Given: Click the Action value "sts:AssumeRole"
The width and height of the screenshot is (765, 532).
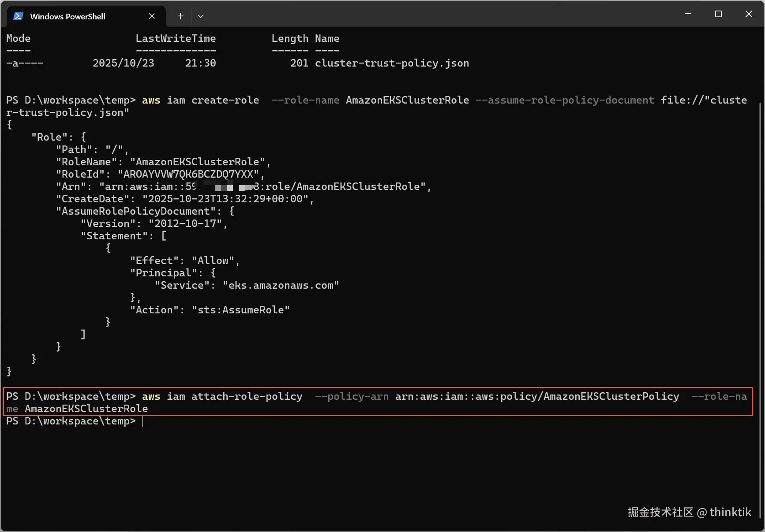Looking at the screenshot, I should click(241, 310).
